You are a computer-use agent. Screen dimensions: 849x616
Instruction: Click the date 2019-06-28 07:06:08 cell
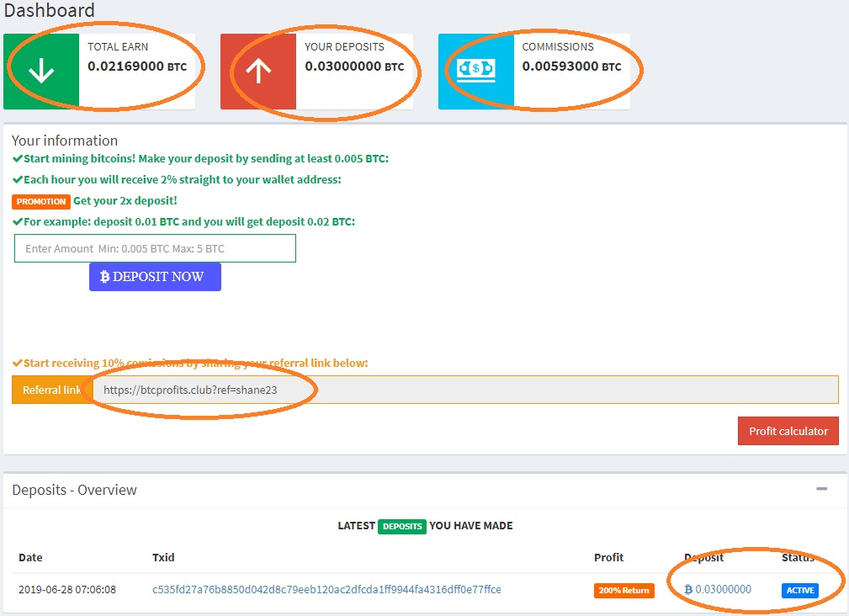click(67, 589)
